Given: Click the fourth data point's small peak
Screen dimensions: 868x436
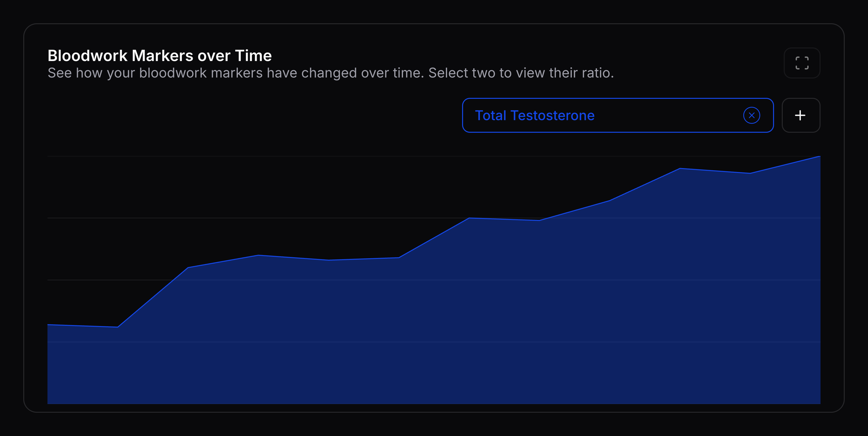Looking at the screenshot, I should [258, 255].
